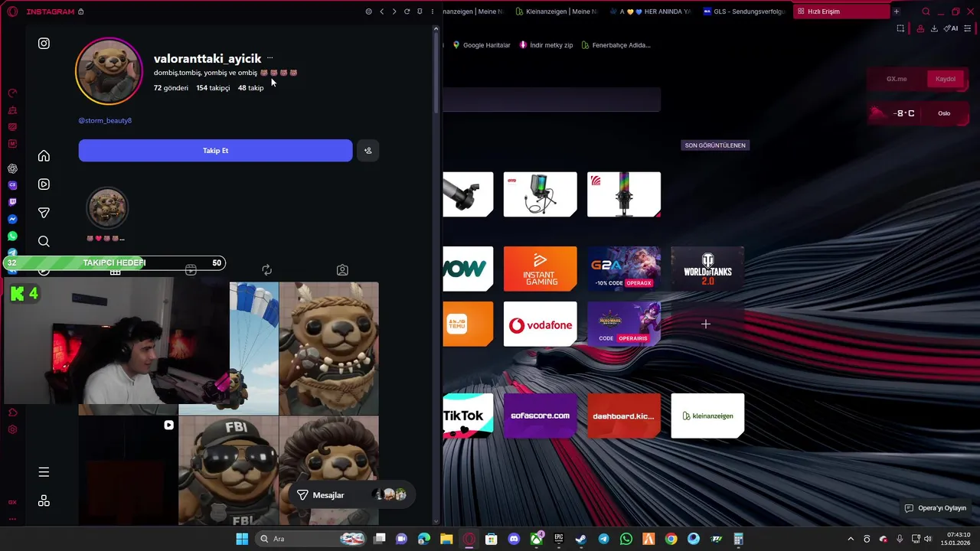Image resolution: width=980 pixels, height=551 pixels.
Task: Open kleinanzeigen speed dial tile
Action: click(x=707, y=416)
